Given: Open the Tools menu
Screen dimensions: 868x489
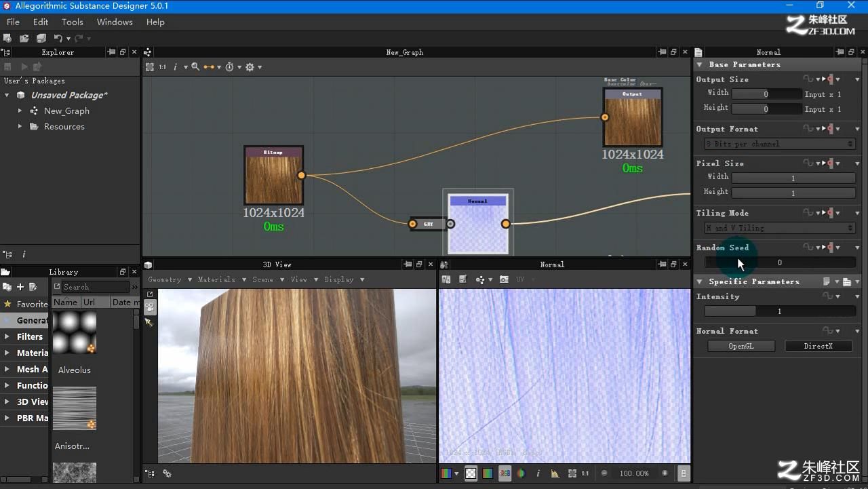Looking at the screenshot, I should (x=73, y=22).
